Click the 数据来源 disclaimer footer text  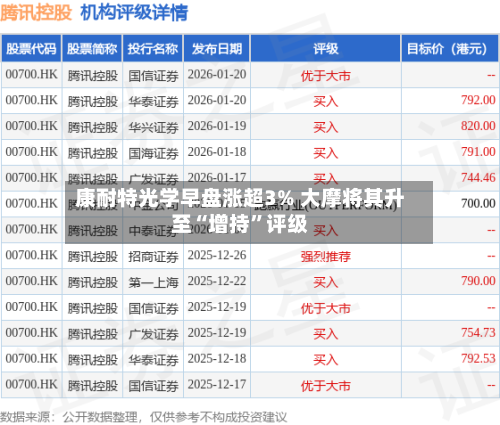[143, 417]
